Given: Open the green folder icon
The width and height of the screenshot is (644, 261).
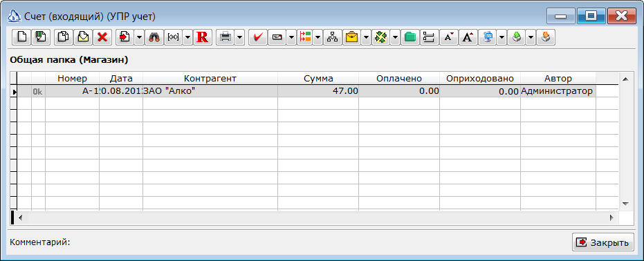Looking at the screenshot, I should [x=410, y=37].
